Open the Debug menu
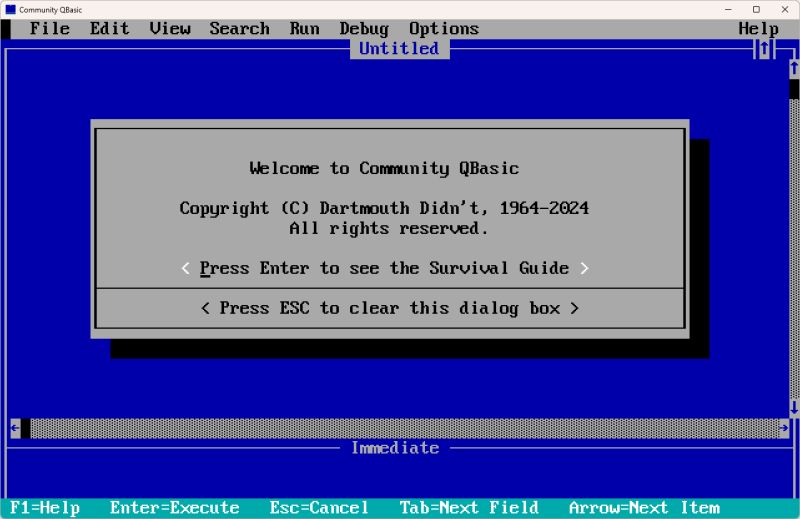 (364, 29)
